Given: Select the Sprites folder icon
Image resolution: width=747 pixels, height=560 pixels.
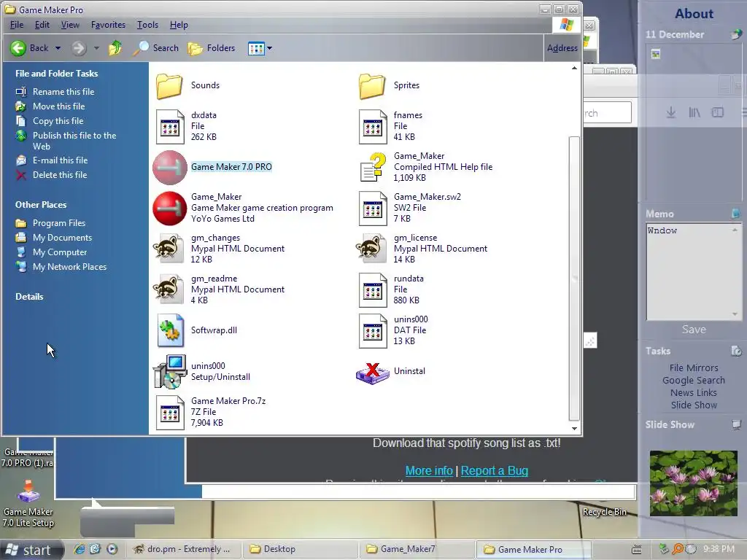Looking at the screenshot, I should [372, 86].
